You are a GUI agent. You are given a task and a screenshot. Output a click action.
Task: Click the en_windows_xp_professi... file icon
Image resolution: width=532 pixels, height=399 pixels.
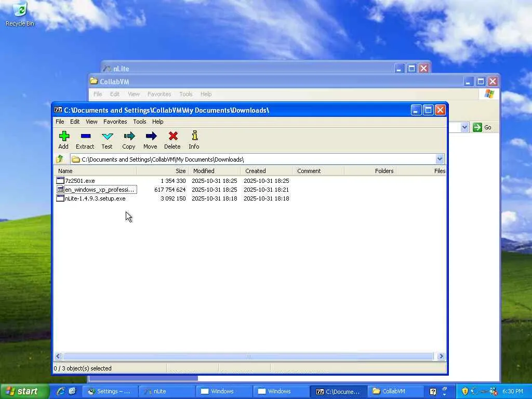pyautogui.click(x=60, y=189)
